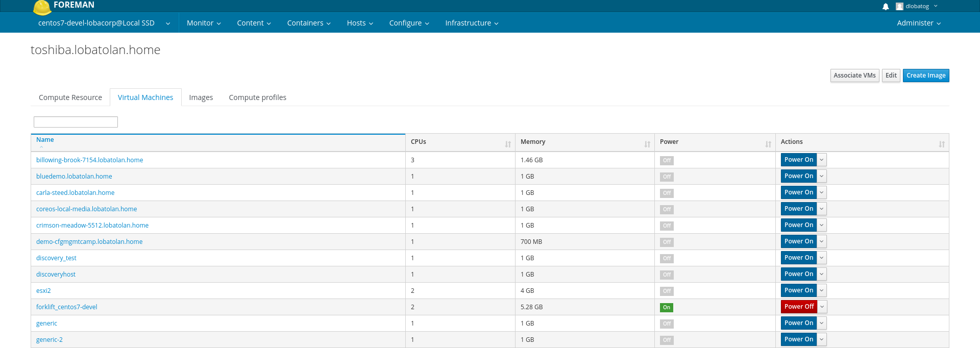The width and height of the screenshot is (980, 348).
Task: Power On carla-steed VM
Action: point(799,192)
